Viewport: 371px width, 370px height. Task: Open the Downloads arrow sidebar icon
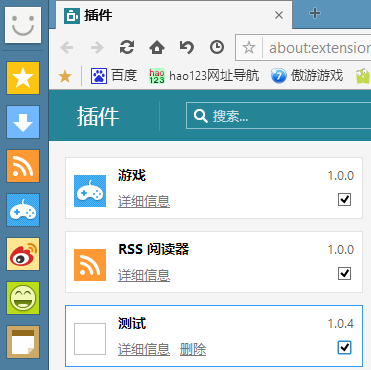[23, 122]
